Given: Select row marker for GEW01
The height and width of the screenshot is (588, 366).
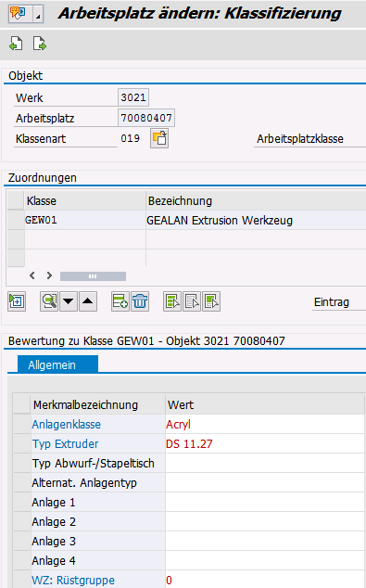Looking at the screenshot, I should coord(16,220).
